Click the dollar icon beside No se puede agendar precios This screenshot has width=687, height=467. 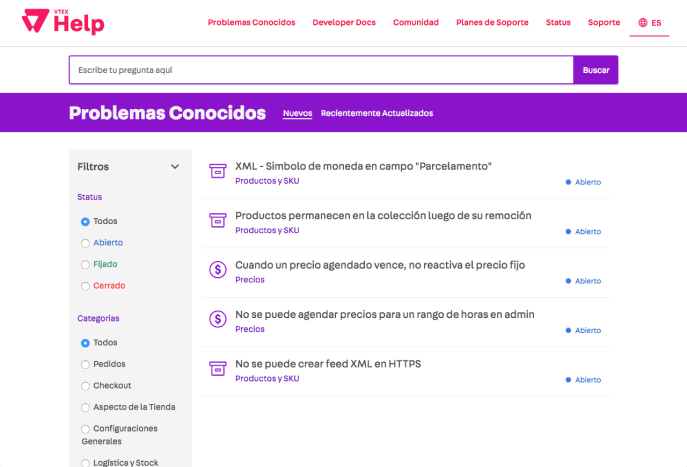click(x=218, y=319)
